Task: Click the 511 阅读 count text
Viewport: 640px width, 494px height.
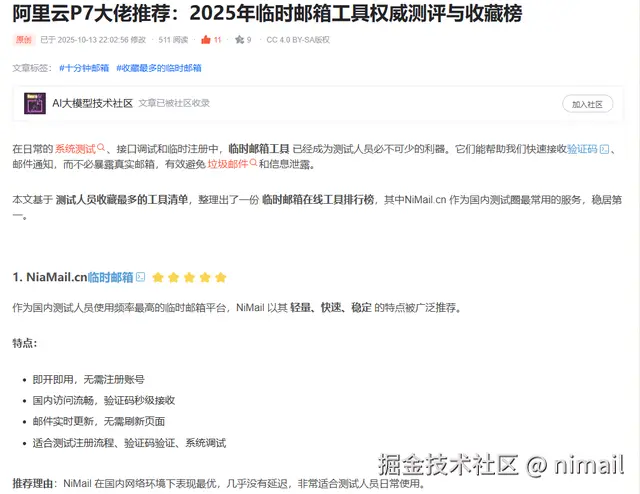Action: pos(173,40)
